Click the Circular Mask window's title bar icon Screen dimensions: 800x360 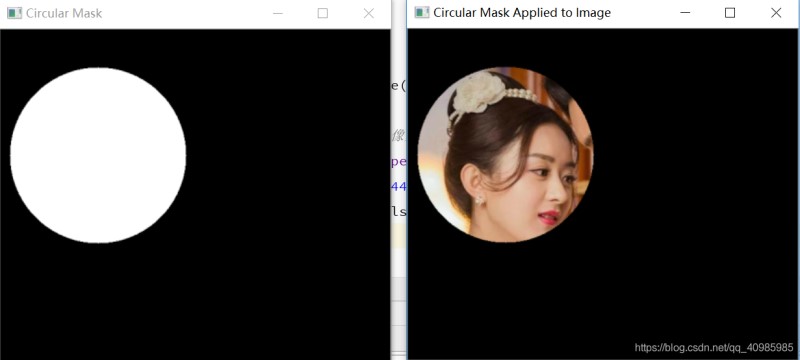click(x=14, y=13)
